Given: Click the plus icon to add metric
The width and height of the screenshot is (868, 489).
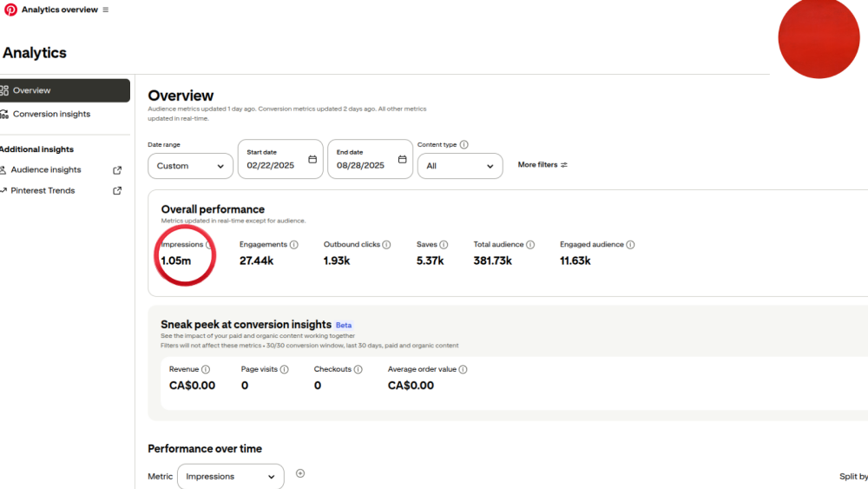Looking at the screenshot, I should 300,473.
